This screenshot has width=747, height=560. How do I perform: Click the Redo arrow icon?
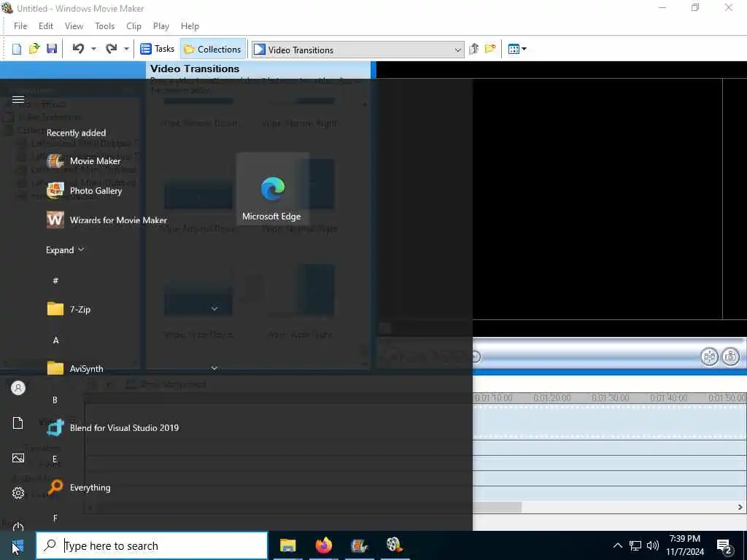click(111, 49)
